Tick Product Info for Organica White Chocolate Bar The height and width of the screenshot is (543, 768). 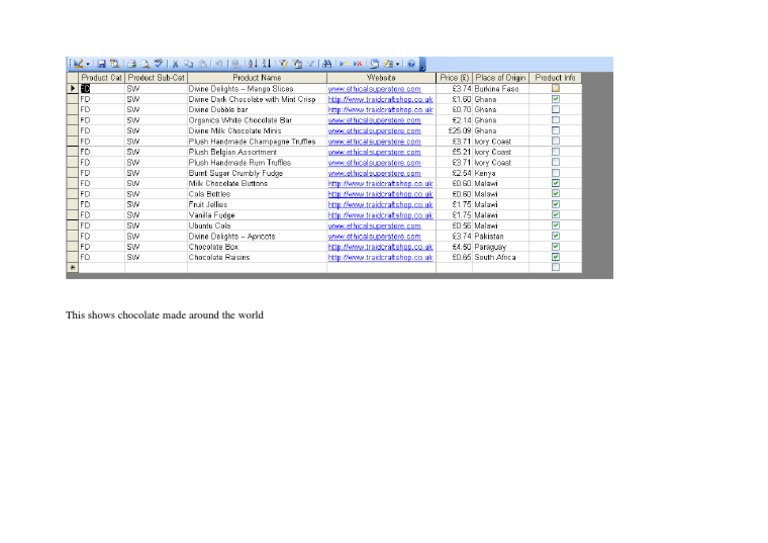[555, 120]
